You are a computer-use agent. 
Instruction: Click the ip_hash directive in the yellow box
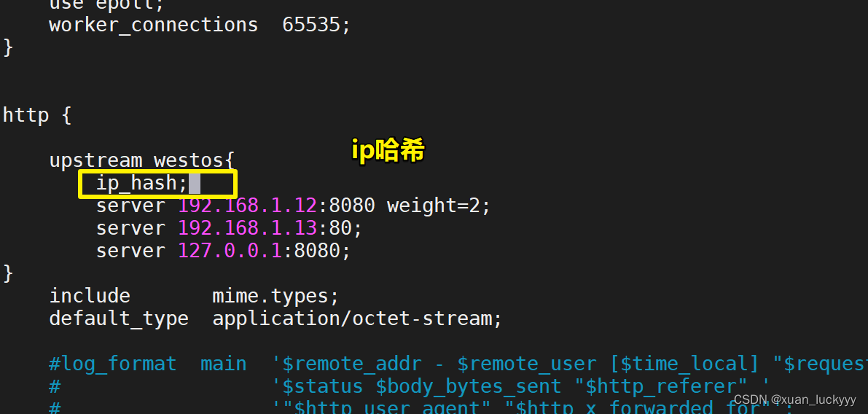pos(142,183)
